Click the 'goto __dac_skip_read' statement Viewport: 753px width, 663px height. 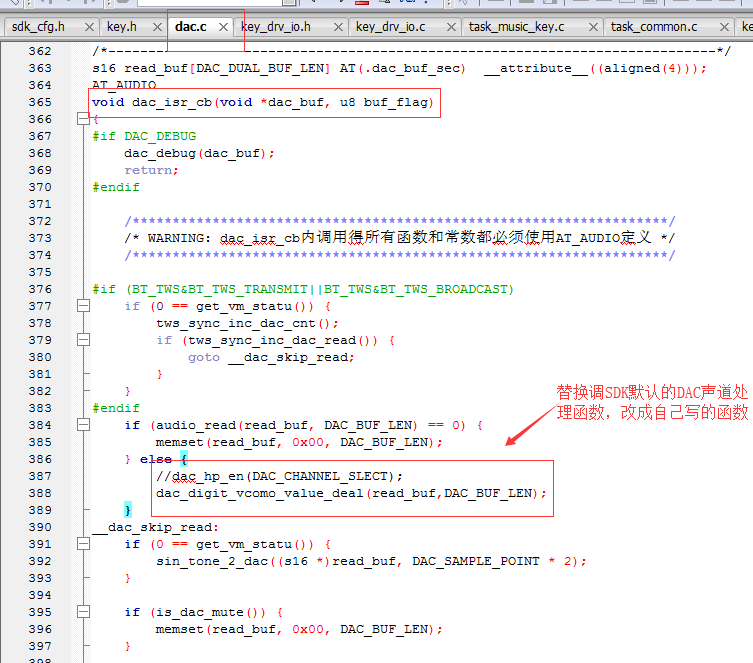click(x=271, y=357)
